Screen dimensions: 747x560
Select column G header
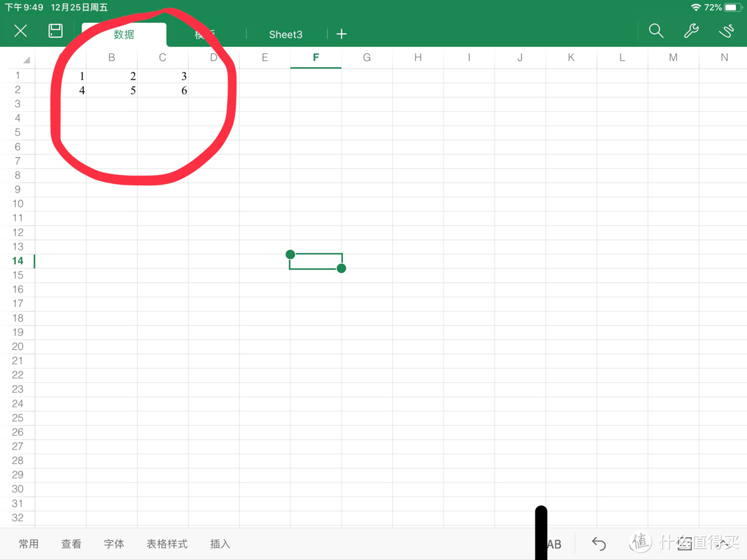pos(367,57)
